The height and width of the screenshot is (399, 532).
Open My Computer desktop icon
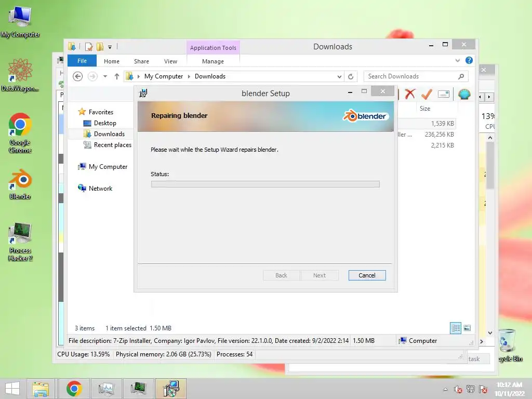tap(20, 22)
